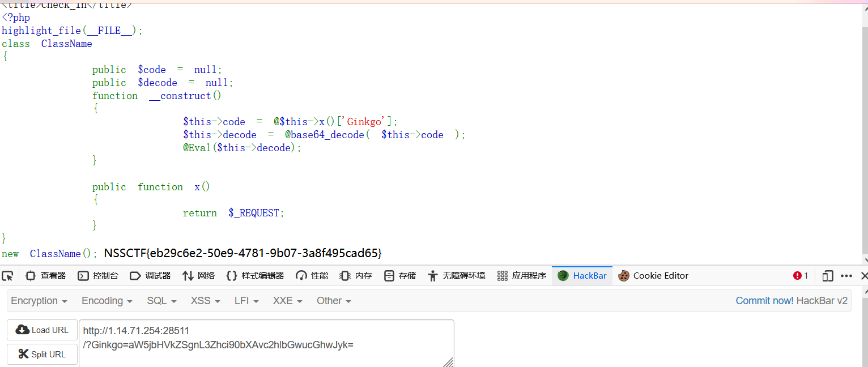Switch to the 控制台 console tab
This screenshot has height=367, width=868.
point(99,276)
